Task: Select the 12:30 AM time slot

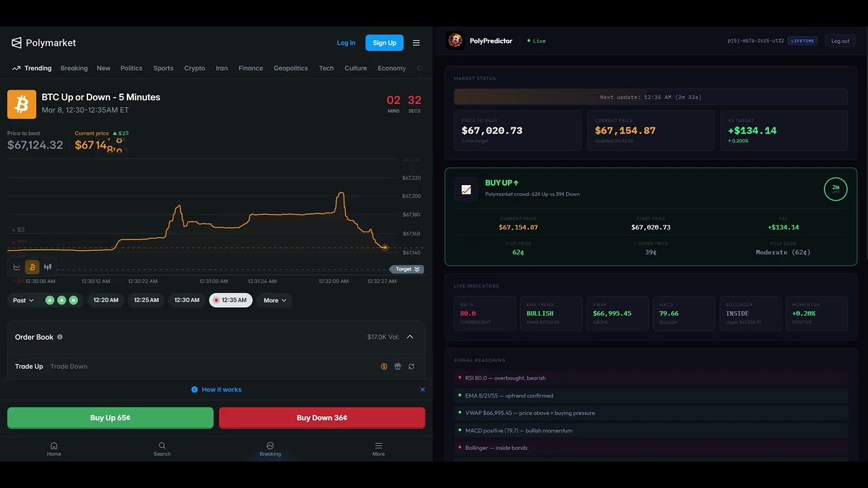Action: point(187,300)
